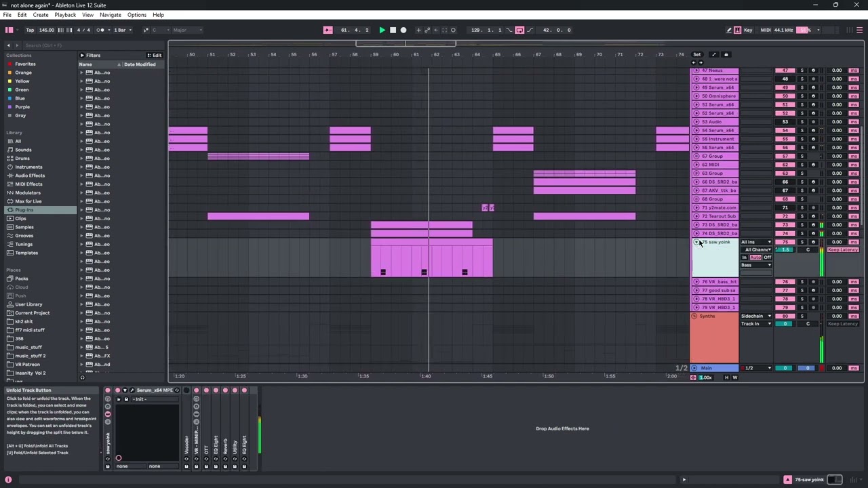Toggle the Punch-Out switch

[x=530, y=30]
